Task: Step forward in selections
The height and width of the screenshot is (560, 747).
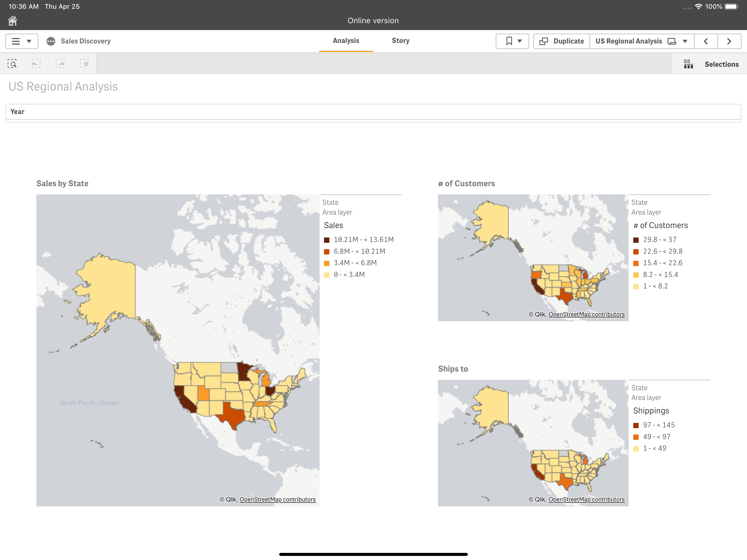Action: tap(60, 63)
